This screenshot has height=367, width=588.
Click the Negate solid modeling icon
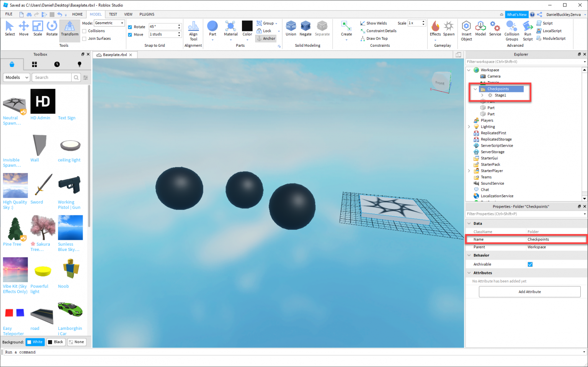(305, 28)
